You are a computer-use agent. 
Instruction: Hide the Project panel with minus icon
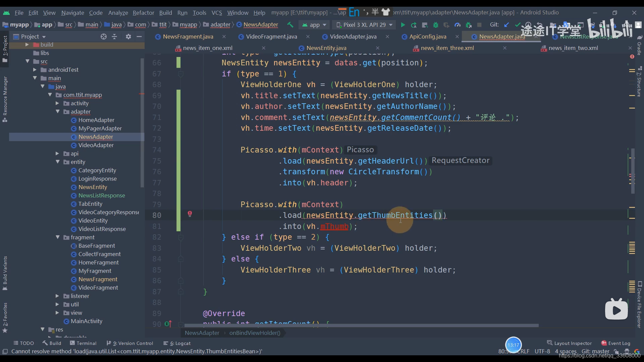139,37
